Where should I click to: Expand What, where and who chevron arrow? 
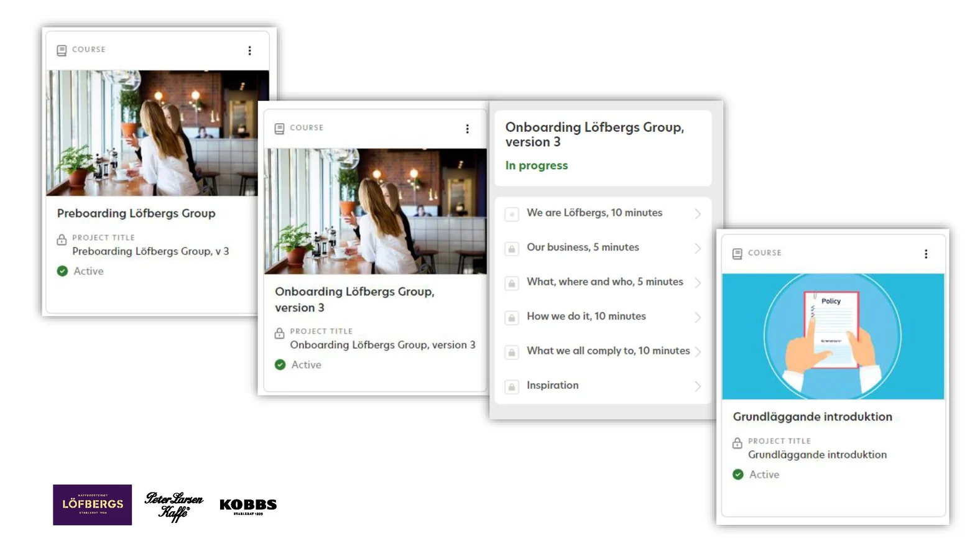coord(698,283)
